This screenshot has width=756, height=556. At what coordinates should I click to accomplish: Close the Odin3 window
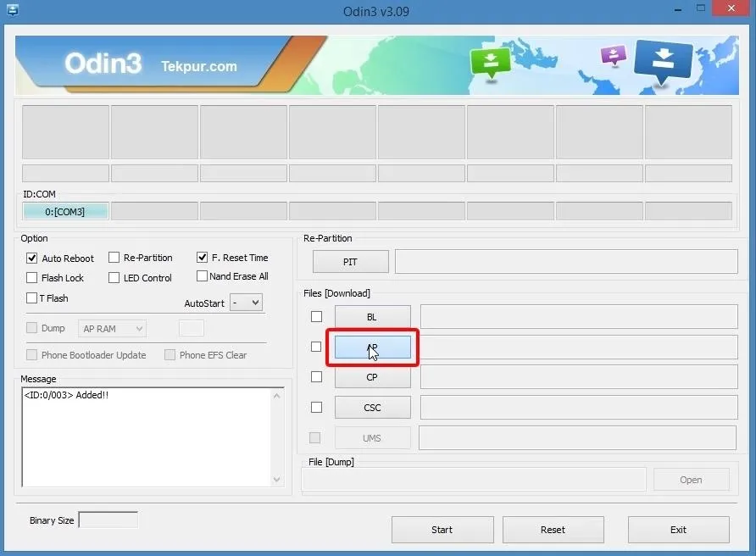pos(731,8)
